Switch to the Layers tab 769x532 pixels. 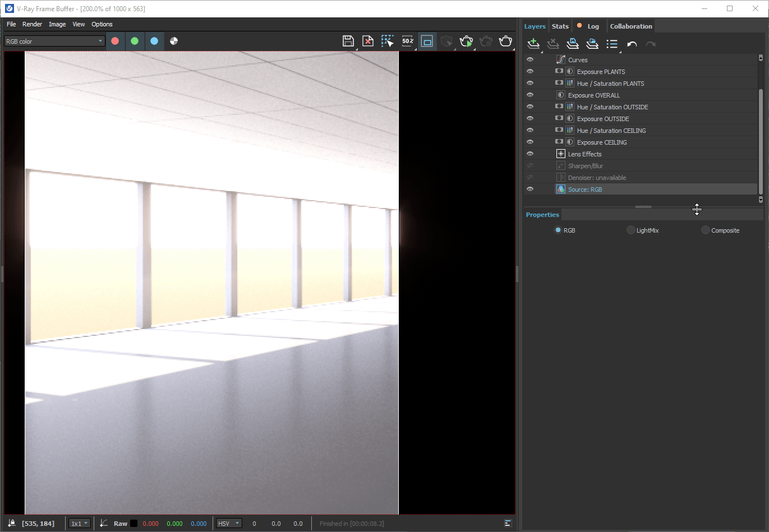(535, 26)
